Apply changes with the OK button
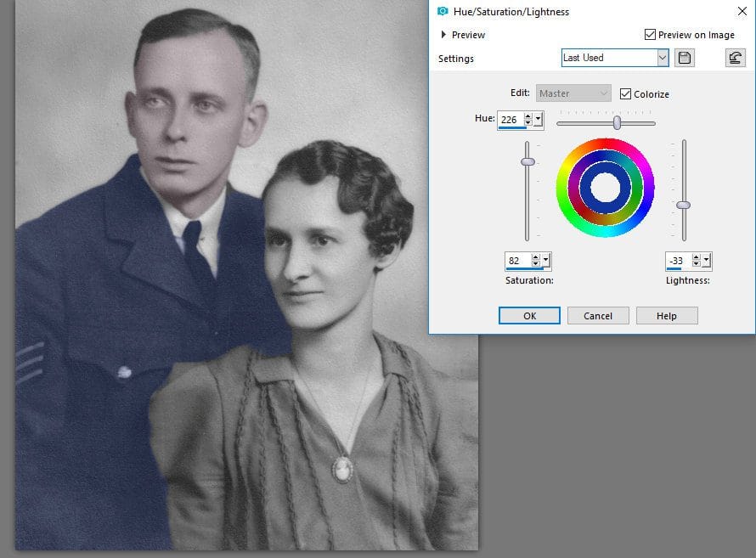756x558 pixels. click(x=529, y=315)
